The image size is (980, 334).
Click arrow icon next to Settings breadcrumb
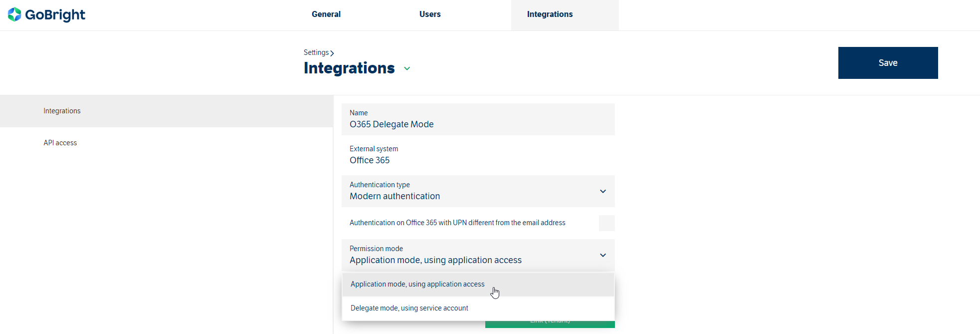(x=332, y=53)
